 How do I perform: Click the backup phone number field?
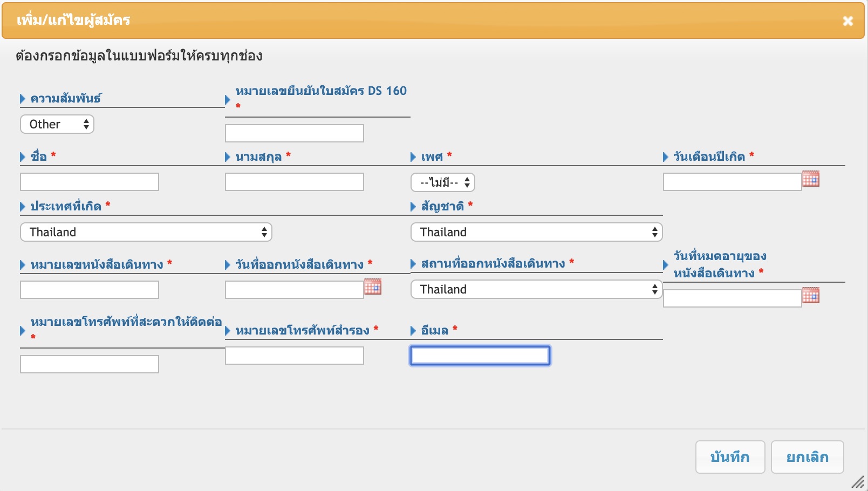295,356
